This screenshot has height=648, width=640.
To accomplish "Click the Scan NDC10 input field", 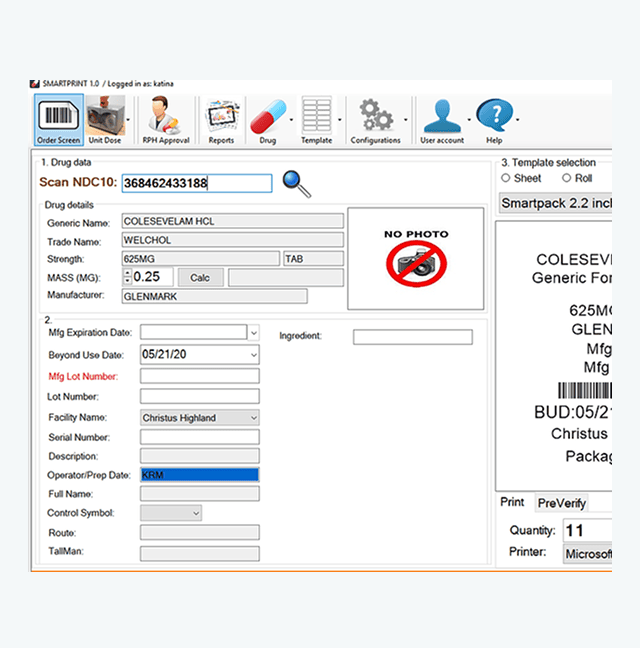I will 196,183.
